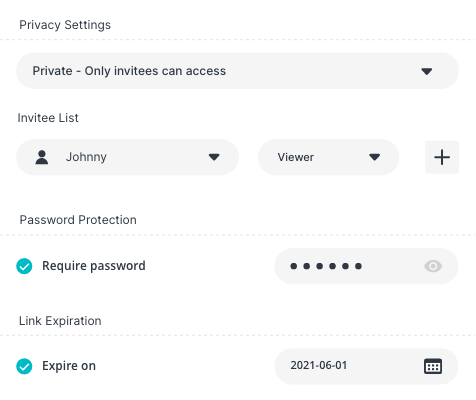The height and width of the screenshot is (400, 476).
Task: Click the Require password label text
Action: (x=94, y=266)
